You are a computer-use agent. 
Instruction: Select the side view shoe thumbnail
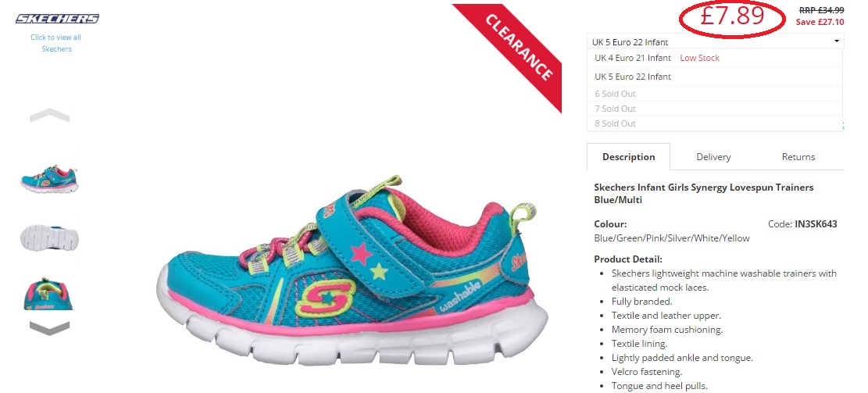click(x=49, y=178)
